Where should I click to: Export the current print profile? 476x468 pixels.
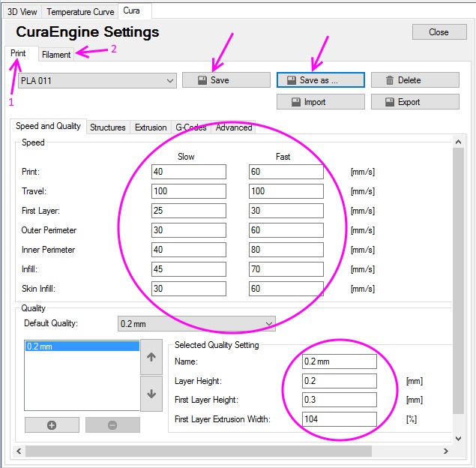click(x=415, y=102)
